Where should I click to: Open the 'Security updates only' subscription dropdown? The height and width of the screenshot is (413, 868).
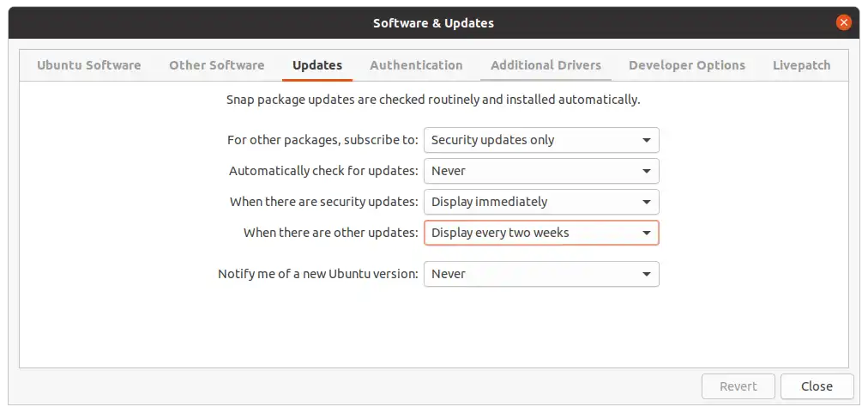541,140
